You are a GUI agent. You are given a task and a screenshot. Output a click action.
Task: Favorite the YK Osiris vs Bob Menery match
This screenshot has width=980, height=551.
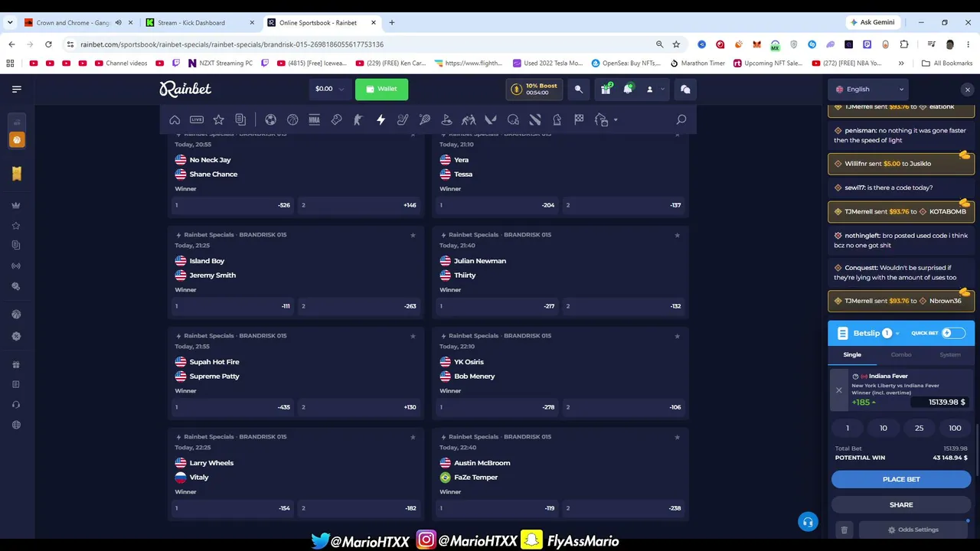click(677, 336)
